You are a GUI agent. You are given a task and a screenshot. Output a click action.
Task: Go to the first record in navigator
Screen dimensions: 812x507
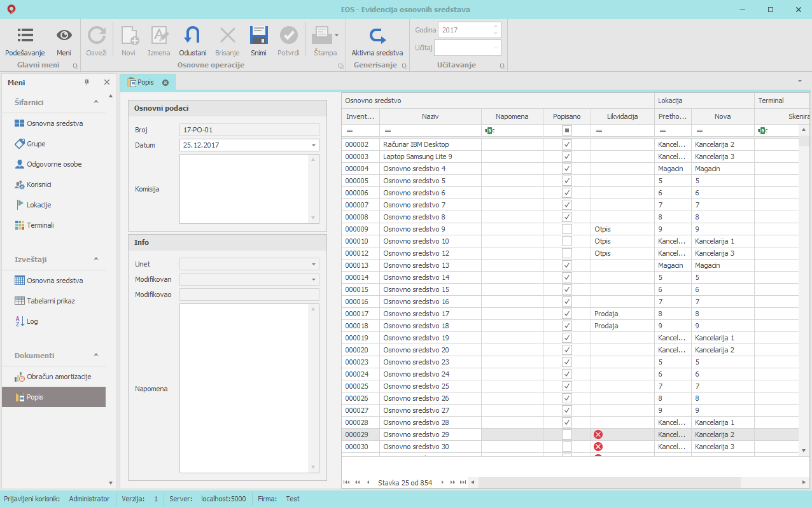pyautogui.click(x=346, y=483)
